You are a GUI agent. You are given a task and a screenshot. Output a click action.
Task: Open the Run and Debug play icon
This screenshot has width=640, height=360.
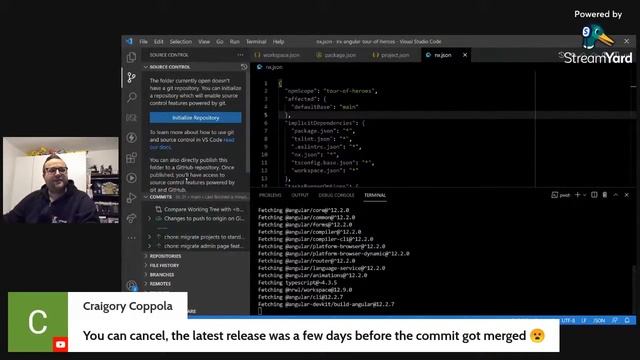[x=131, y=178]
